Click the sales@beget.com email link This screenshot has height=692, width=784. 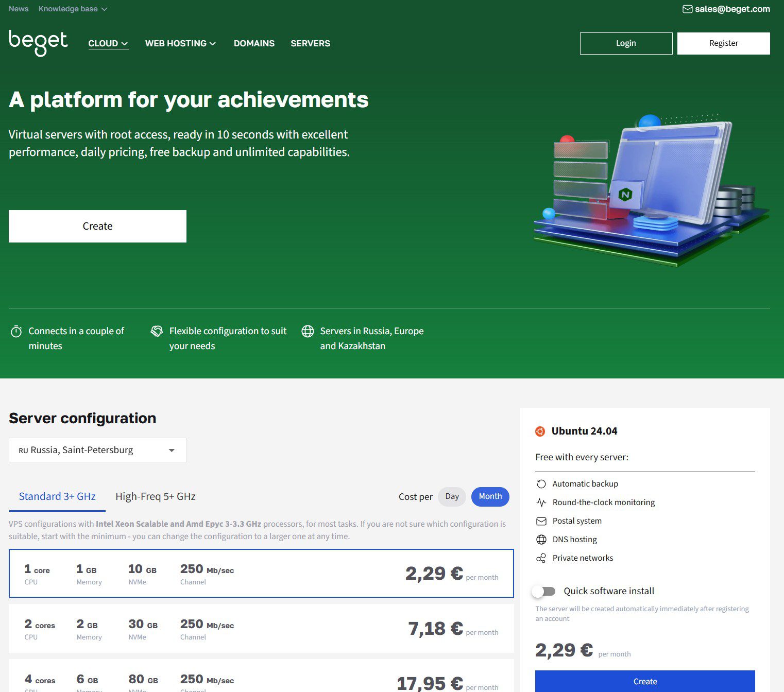point(732,9)
